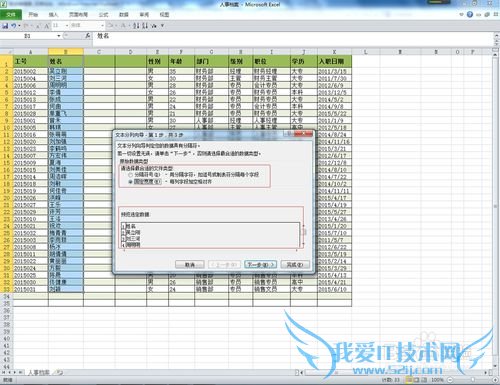Switch to the 审阅 Review ribbon tab
The width and height of the screenshot is (500, 385).
(x=144, y=15)
